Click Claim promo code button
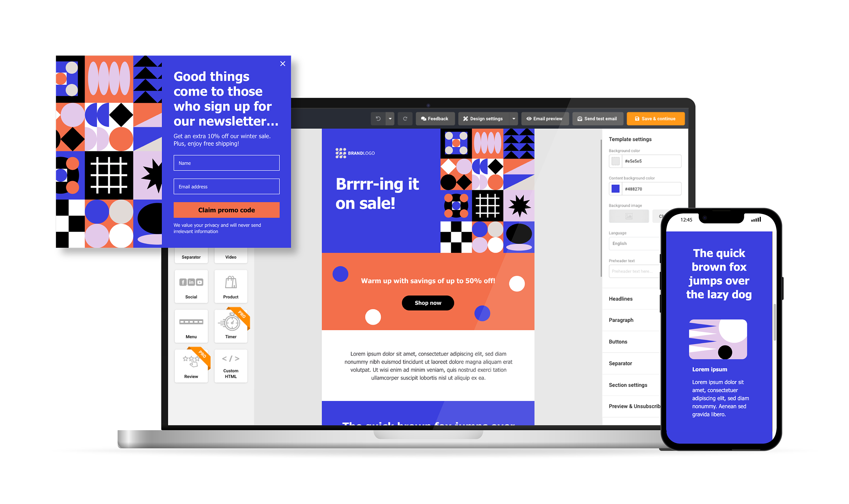Viewport: 849px width, 504px height. coord(226,210)
